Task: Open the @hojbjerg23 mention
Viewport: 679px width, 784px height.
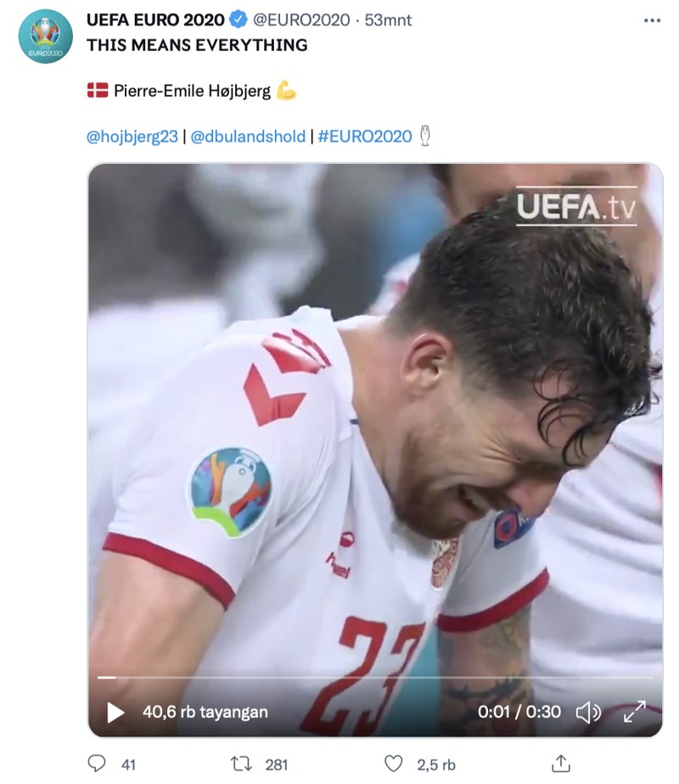Action: 132,136
